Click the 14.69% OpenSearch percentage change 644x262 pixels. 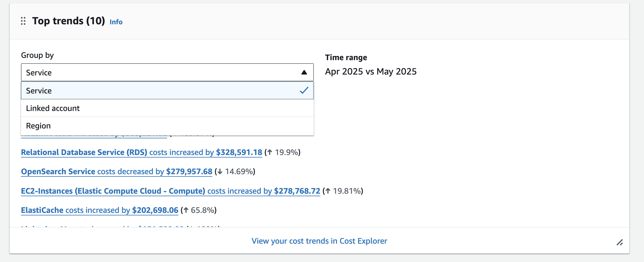[x=235, y=171]
